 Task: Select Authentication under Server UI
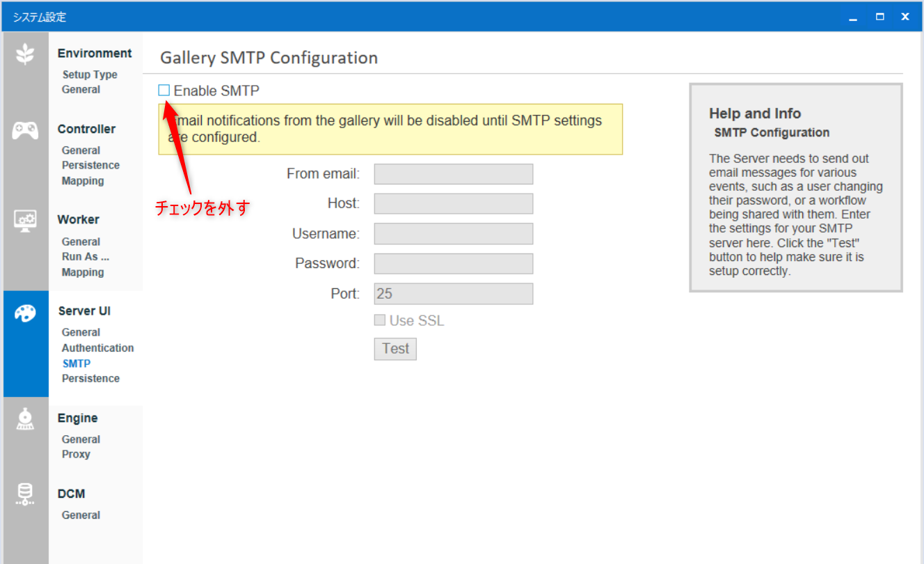pos(97,347)
